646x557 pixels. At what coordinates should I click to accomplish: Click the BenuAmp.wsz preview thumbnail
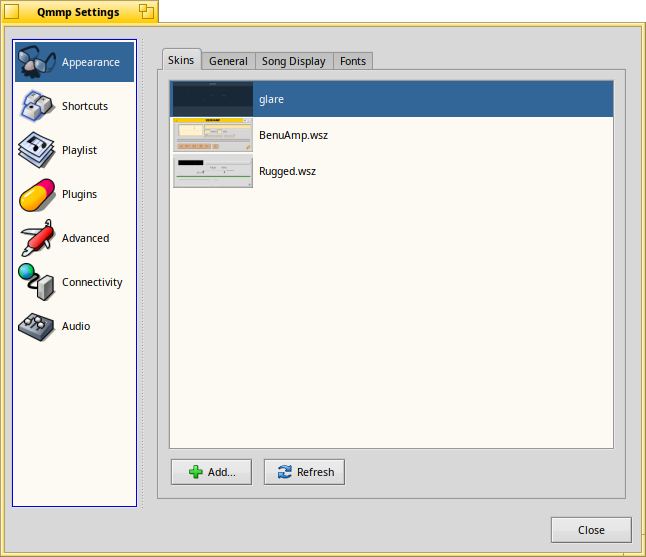tap(213, 135)
